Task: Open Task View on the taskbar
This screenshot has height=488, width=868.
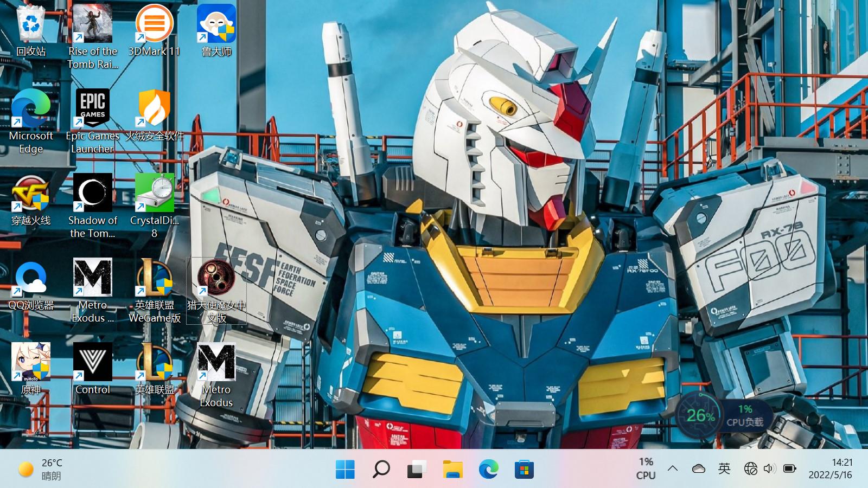Action: pos(417,469)
